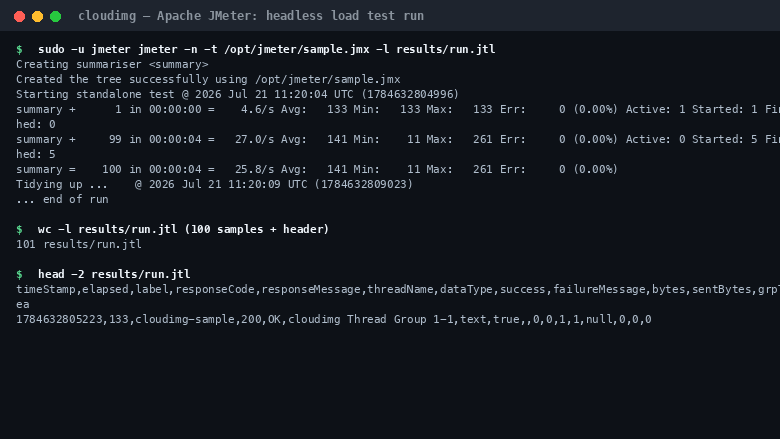Click '(100 samples + header)' text
This screenshot has height=439, width=780.
257,229
